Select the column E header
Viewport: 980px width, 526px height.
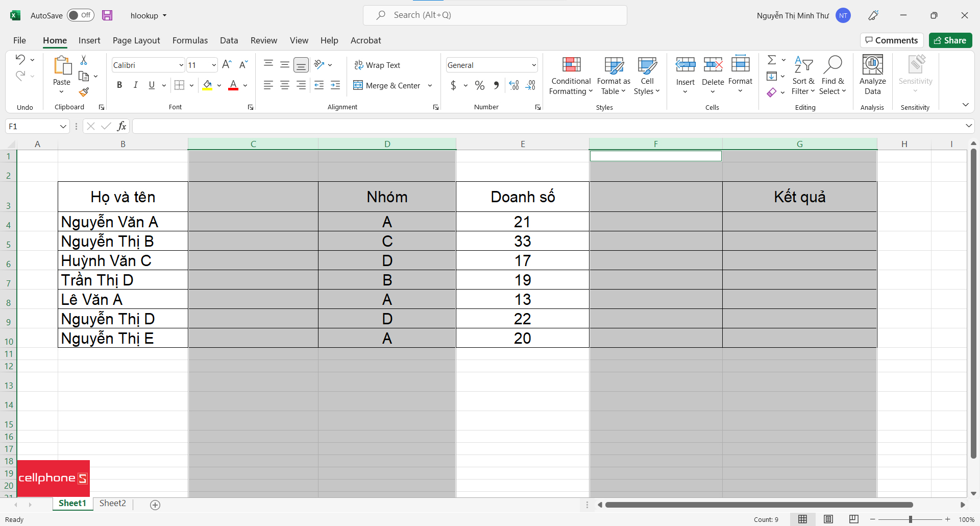(523, 144)
